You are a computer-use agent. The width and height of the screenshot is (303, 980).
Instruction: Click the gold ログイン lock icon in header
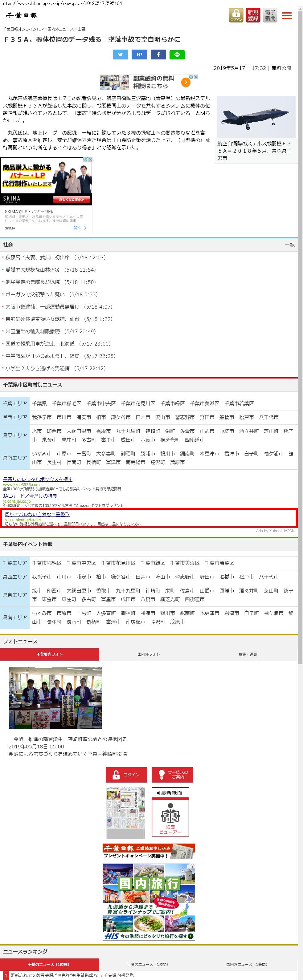236,15
